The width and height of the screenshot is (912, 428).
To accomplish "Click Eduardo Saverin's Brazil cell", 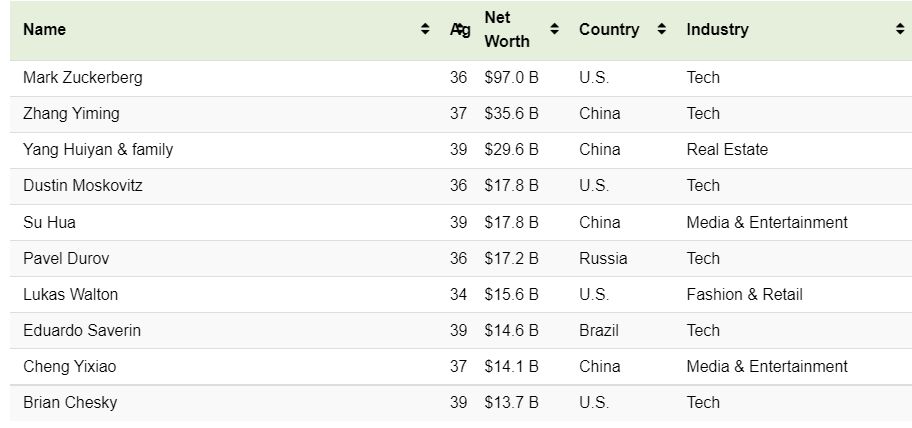I will (598, 330).
